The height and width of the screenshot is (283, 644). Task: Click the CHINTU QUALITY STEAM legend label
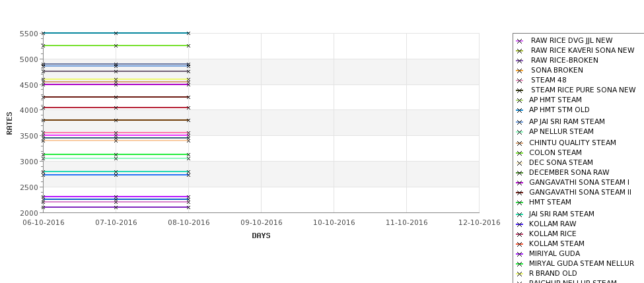(573, 142)
